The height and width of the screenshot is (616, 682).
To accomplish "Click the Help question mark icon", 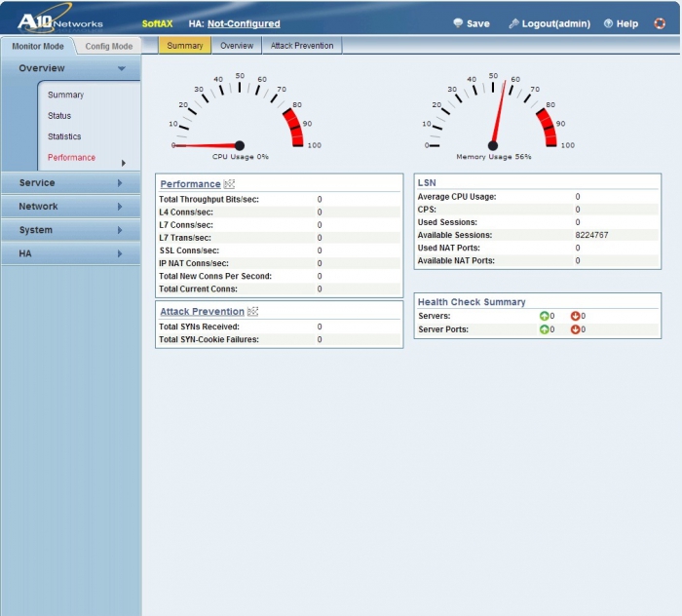I will tap(608, 23).
